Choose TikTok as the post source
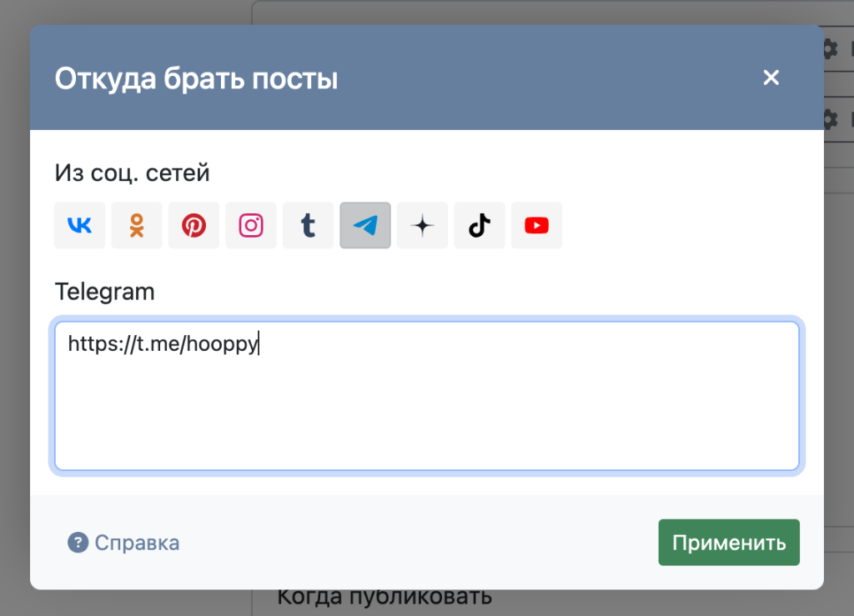854x616 pixels. 480,225
